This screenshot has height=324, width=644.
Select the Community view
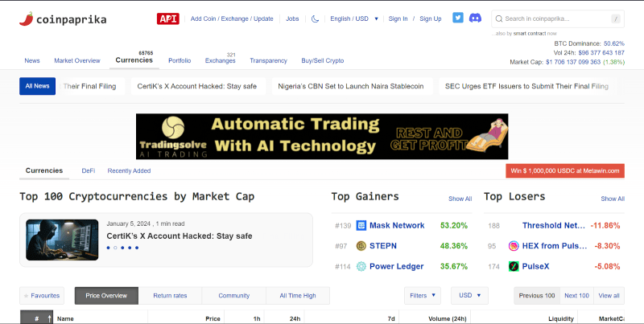pyautogui.click(x=233, y=296)
